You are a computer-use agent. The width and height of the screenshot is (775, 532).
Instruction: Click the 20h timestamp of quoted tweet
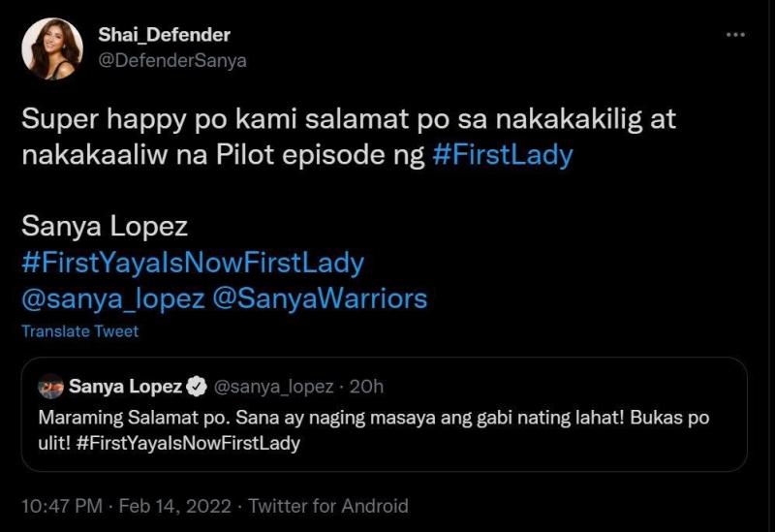coord(366,387)
